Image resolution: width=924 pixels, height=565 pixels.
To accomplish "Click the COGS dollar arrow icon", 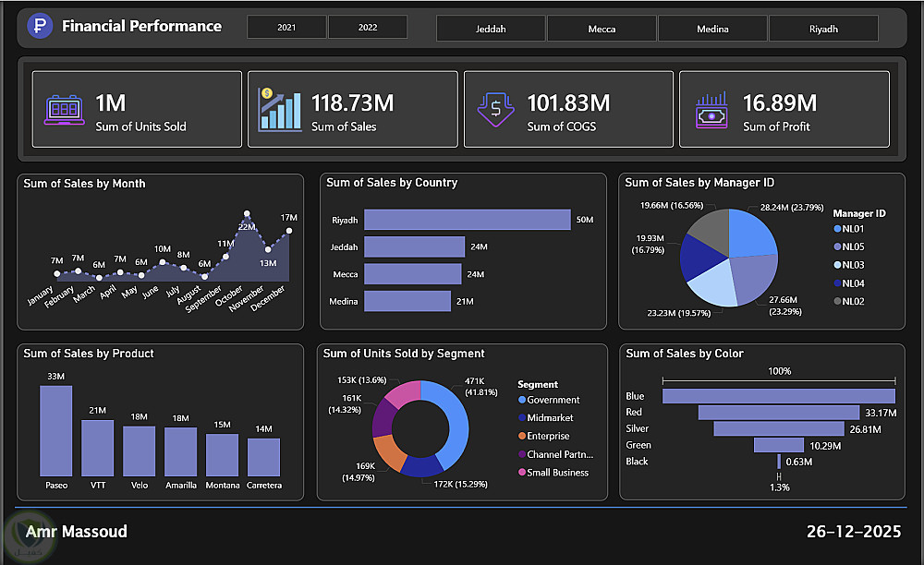I will pos(495,110).
